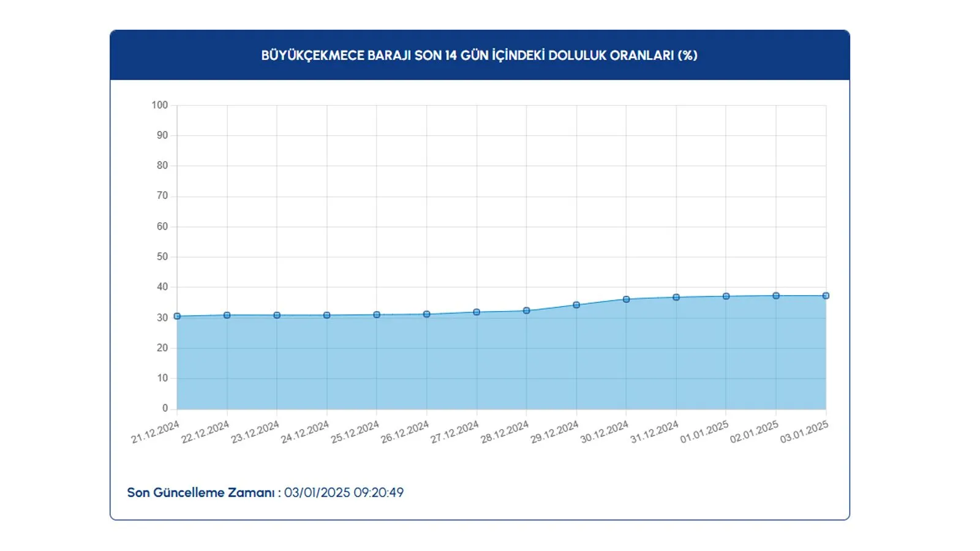This screenshot has width=980, height=551.
Task: Click the x-axis label 27.12.2024
Action: pyautogui.click(x=454, y=432)
